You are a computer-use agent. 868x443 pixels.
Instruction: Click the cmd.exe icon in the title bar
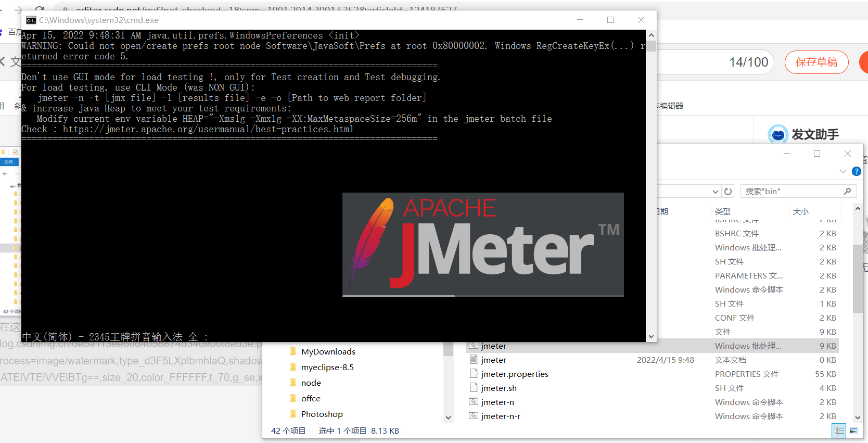coord(31,20)
